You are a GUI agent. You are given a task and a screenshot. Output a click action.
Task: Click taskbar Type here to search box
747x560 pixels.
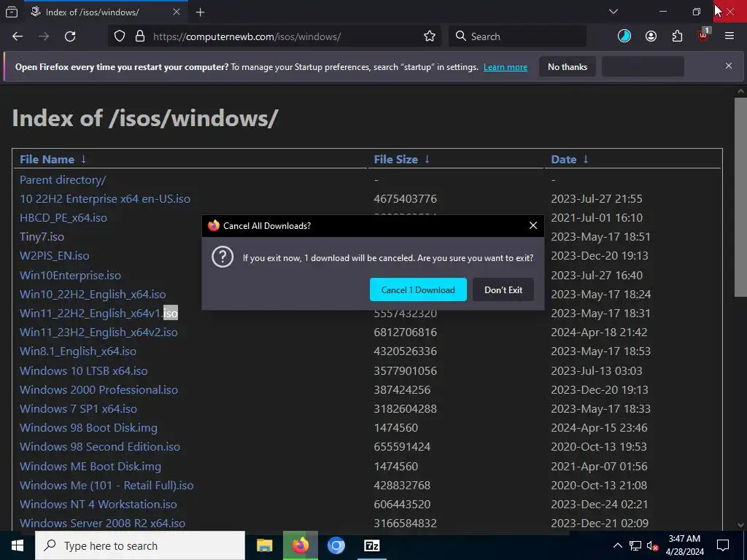click(x=139, y=545)
